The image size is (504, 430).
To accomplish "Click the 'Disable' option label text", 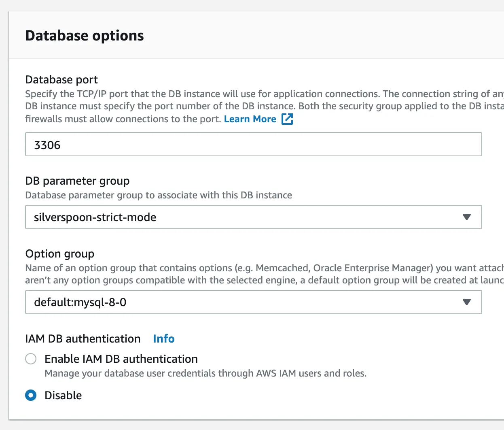I will click(x=63, y=395).
